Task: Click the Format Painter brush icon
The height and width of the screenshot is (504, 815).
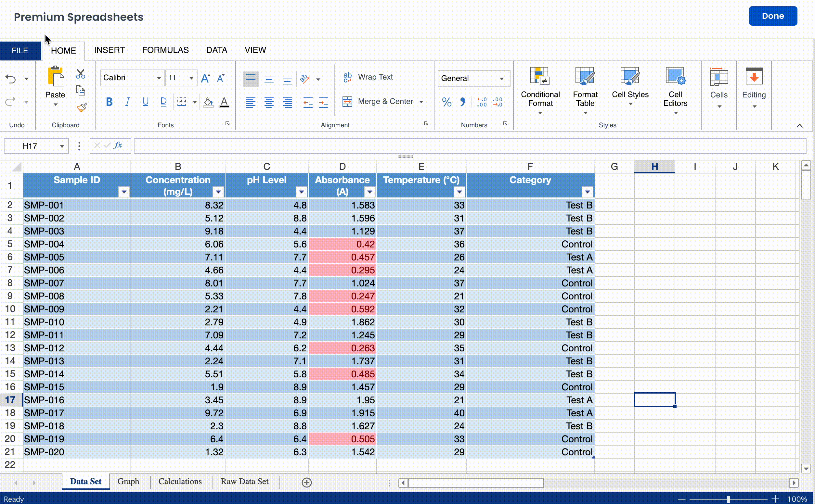Action: pyautogui.click(x=81, y=107)
